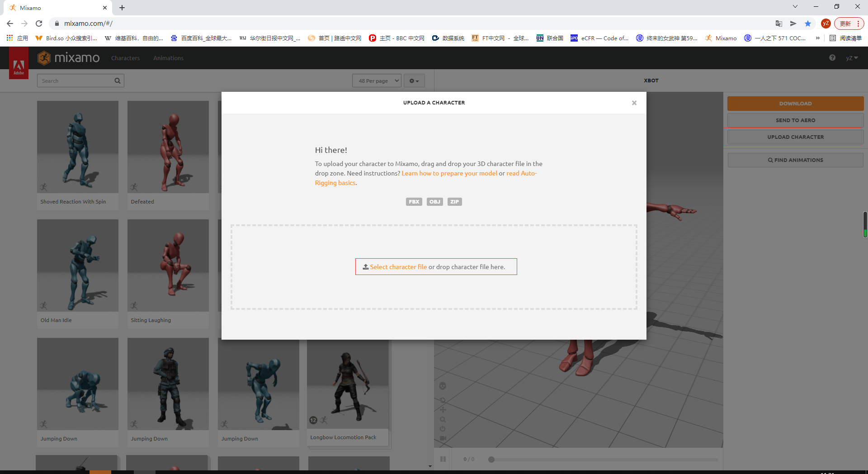Select the pan move arrows icon
The height and width of the screenshot is (474, 868).
click(443, 410)
